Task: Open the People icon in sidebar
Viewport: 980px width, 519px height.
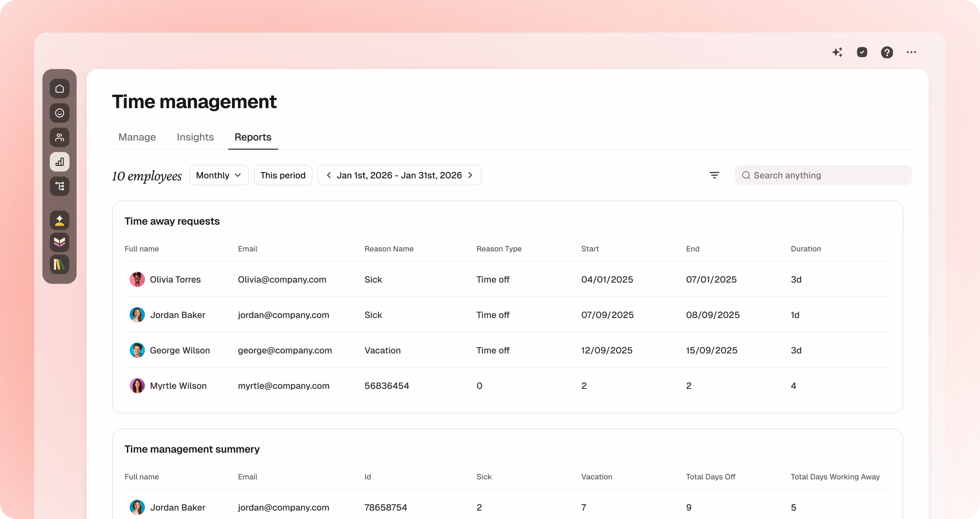Action: [x=59, y=137]
